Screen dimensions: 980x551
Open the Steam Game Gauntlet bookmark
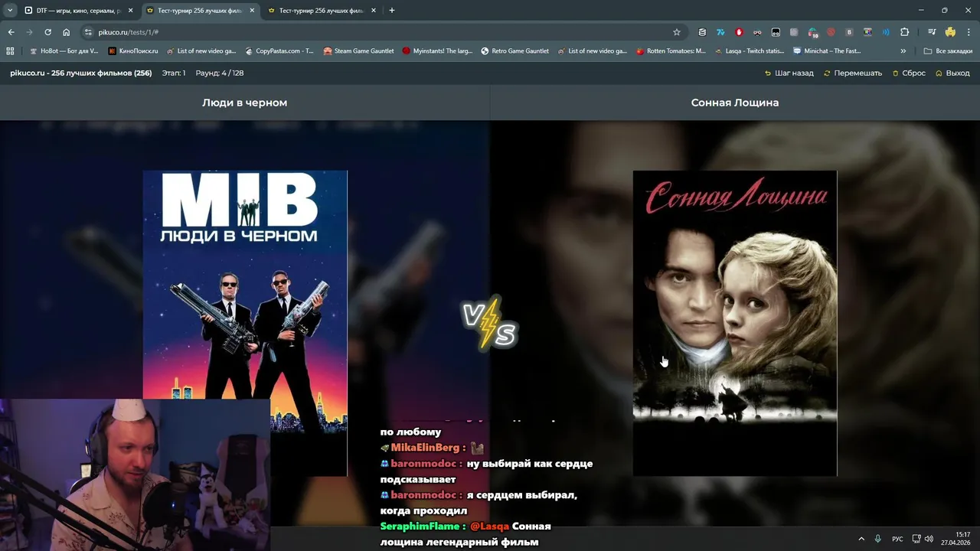click(x=358, y=51)
